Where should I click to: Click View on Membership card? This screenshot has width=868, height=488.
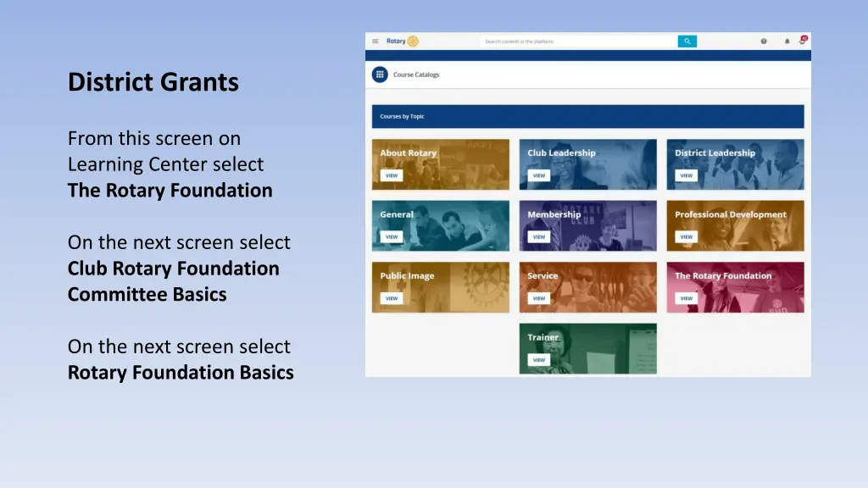point(538,237)
